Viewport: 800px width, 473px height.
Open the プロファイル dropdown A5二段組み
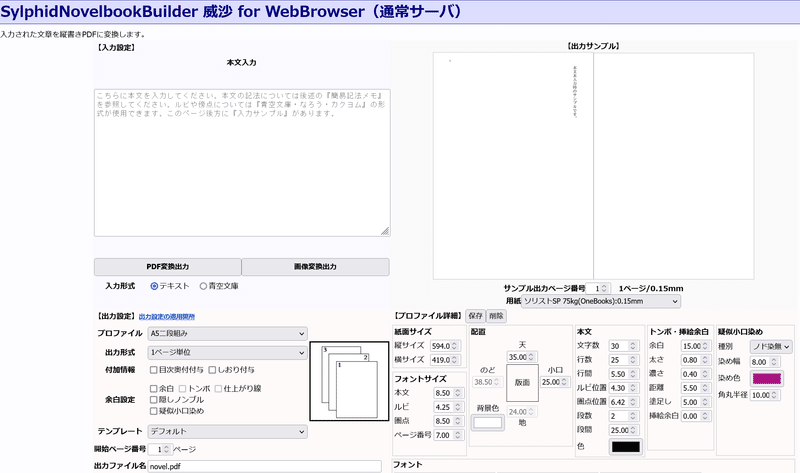click(228, 334)
